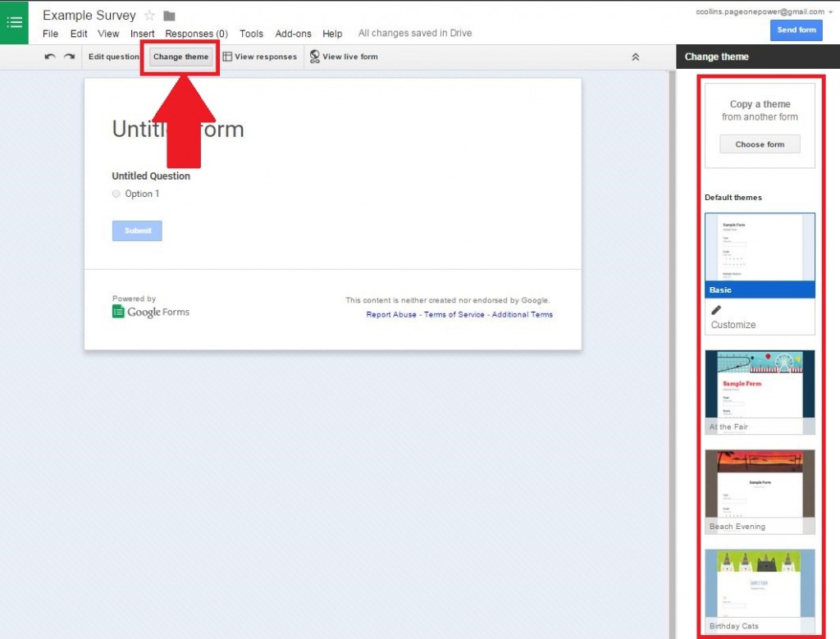This screenshot has height=639, width=840.
Task: Click the Example Survey title field
Action: [x=89, y=15]
